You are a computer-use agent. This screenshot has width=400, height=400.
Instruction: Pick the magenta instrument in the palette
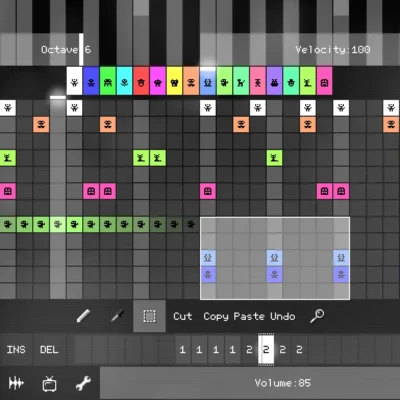(158, 81)
